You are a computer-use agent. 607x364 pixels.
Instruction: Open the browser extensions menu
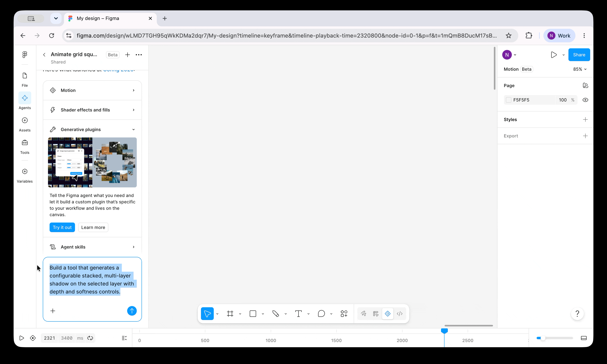click(529, 36)
